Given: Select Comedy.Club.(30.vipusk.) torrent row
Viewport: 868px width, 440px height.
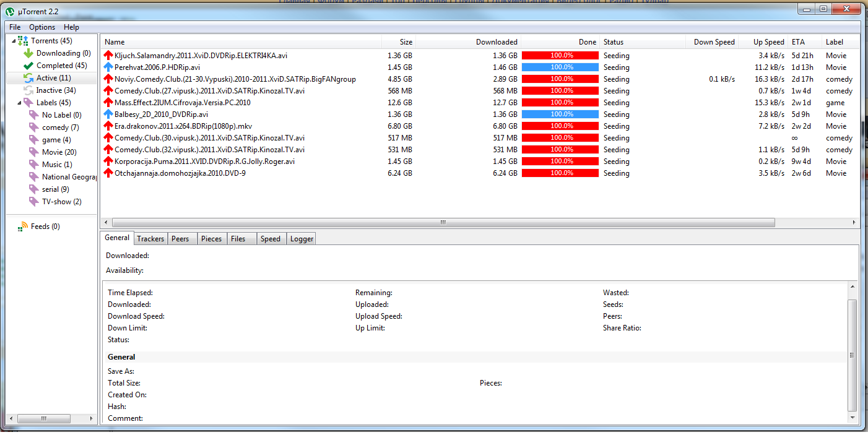Looking at the screenshot, I should [x=480, y=138].
